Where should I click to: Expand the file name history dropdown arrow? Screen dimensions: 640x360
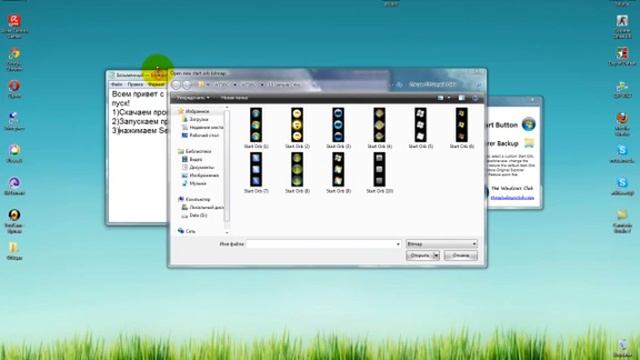click(398, 244)
